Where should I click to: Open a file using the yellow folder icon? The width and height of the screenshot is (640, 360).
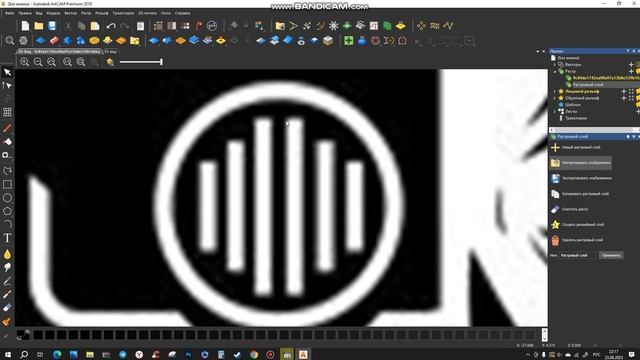(39, 26)
